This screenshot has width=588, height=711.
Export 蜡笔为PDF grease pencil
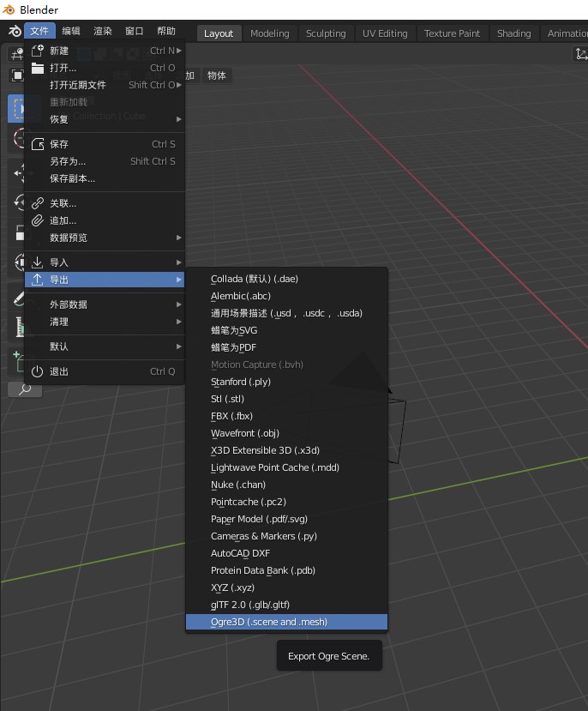tap(287, 348)
